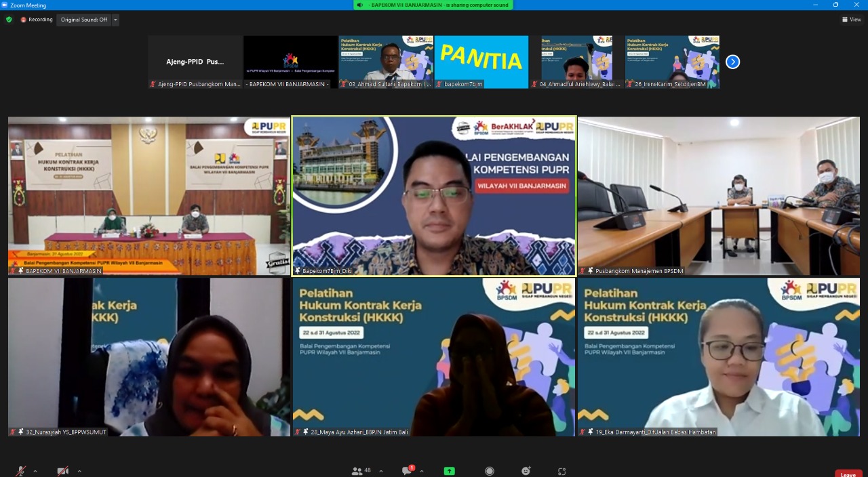Click the Zoom Meeting app icon in title bar
The width and height of the screenshot is (868, 477).
(x=5, y=5)
